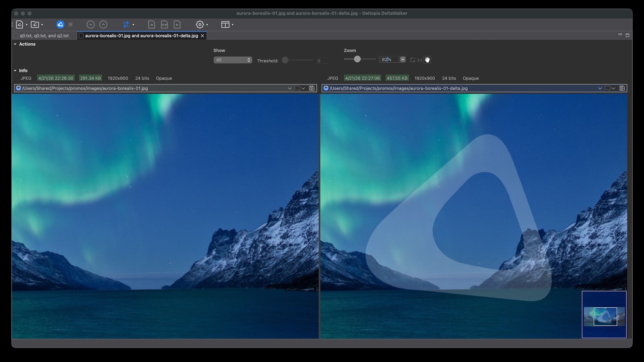644x362 pixels.
Task: Click the navigator thumbnail overview
Action: [604, 315]
